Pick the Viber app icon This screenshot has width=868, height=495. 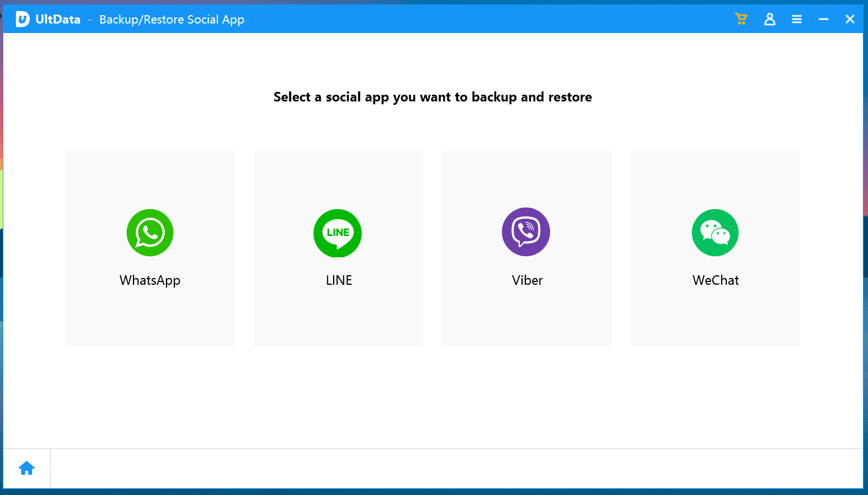coord(526,232)
